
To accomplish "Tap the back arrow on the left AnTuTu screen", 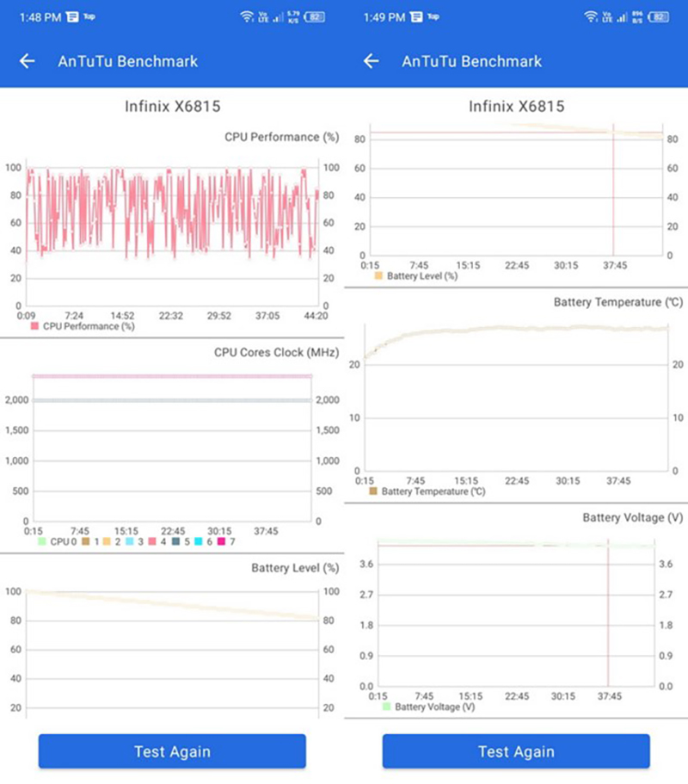I will tap(28, 61).
